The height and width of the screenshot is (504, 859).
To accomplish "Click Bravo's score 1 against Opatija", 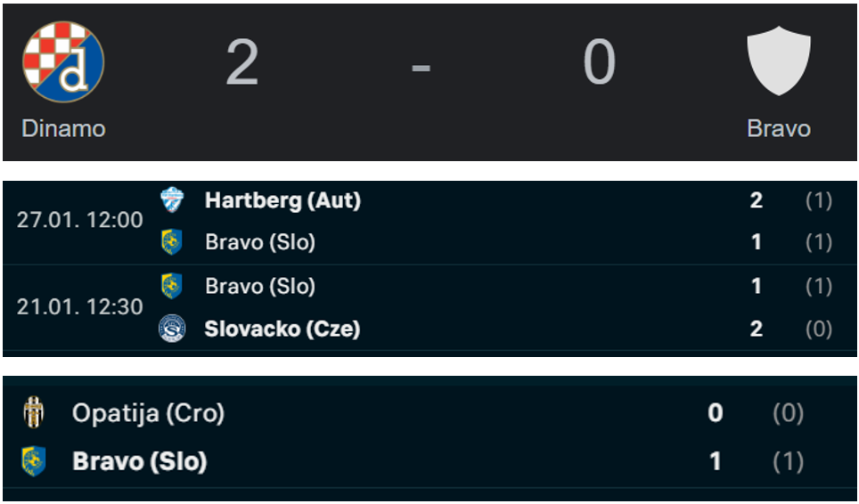I will (715, 461).
